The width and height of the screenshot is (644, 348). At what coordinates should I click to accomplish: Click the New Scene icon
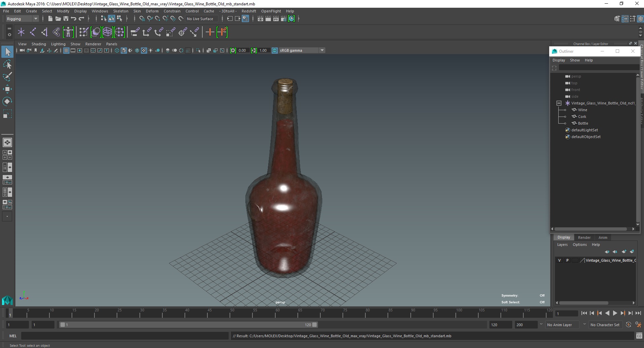(x=50, y=19)
